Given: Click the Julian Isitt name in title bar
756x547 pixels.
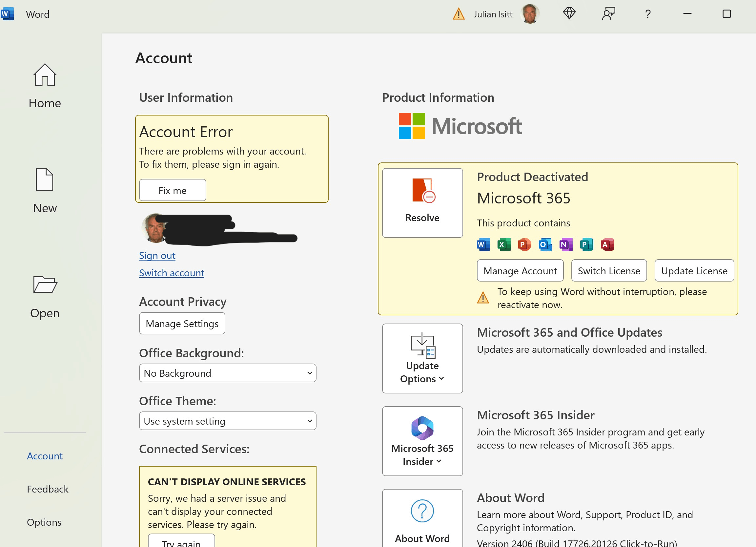Looking at the screenshot, I should (x=493, y=14).
